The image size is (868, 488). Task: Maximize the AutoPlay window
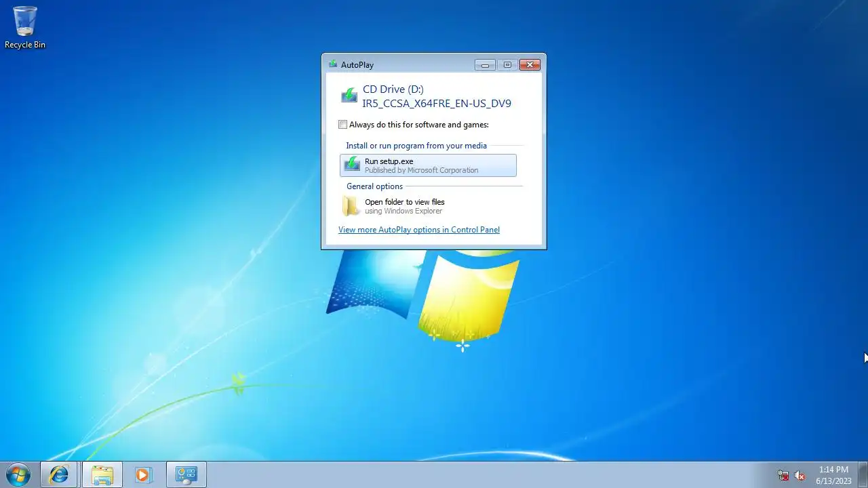point(507,65)
